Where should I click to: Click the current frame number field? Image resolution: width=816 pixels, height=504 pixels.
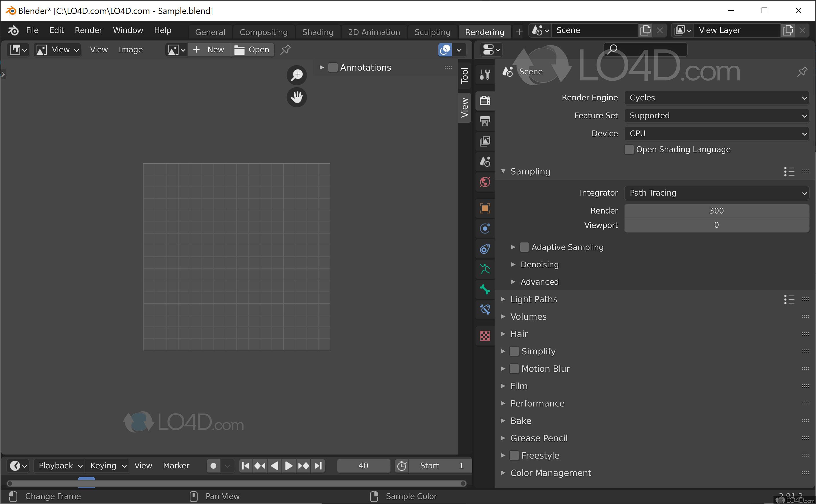pyautogui.click(x=363, y=465)
